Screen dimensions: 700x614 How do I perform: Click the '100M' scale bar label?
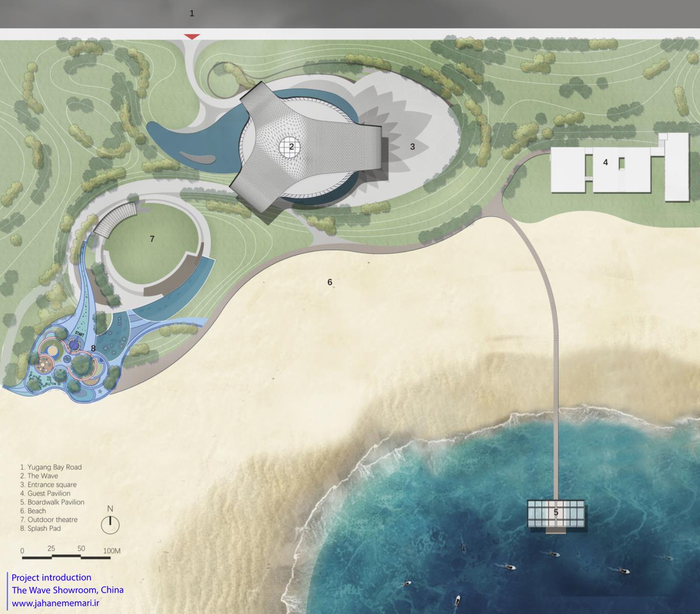click(112, 551)
